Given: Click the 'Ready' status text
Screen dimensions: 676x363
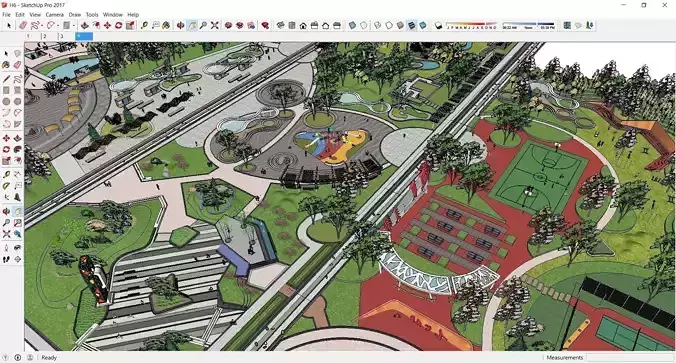Looking at the screenshot, I should pyautogui.click(x=49, y=357).
